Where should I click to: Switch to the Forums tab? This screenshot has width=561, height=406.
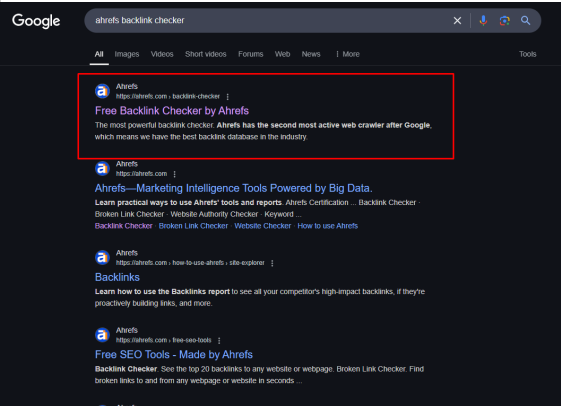tap(251, 54)
